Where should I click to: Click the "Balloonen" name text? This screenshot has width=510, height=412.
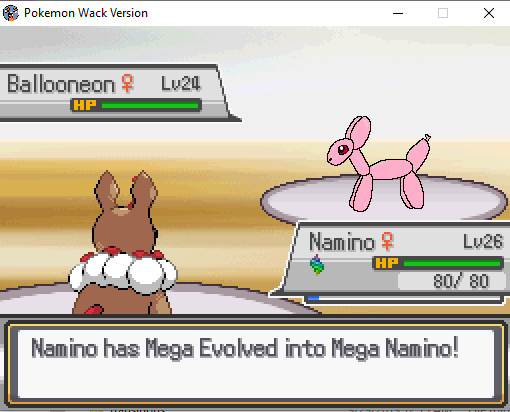point(61,84)
